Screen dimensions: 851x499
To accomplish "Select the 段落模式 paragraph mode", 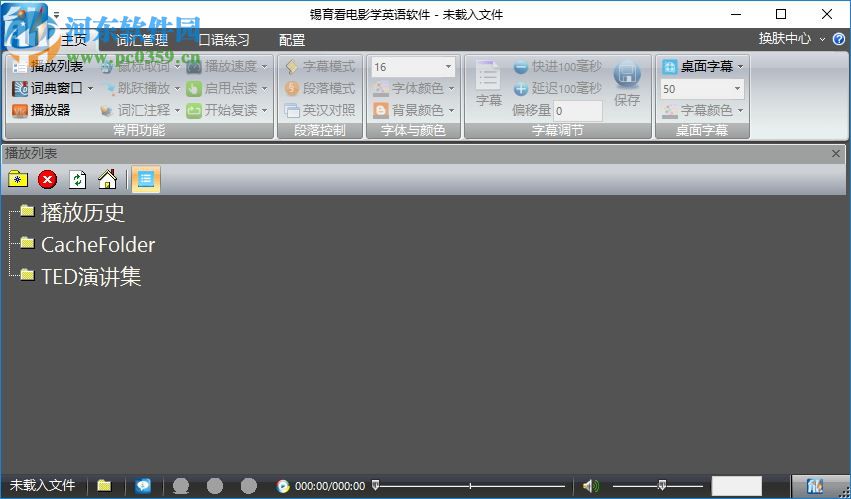I will click(x=320, y=88).
